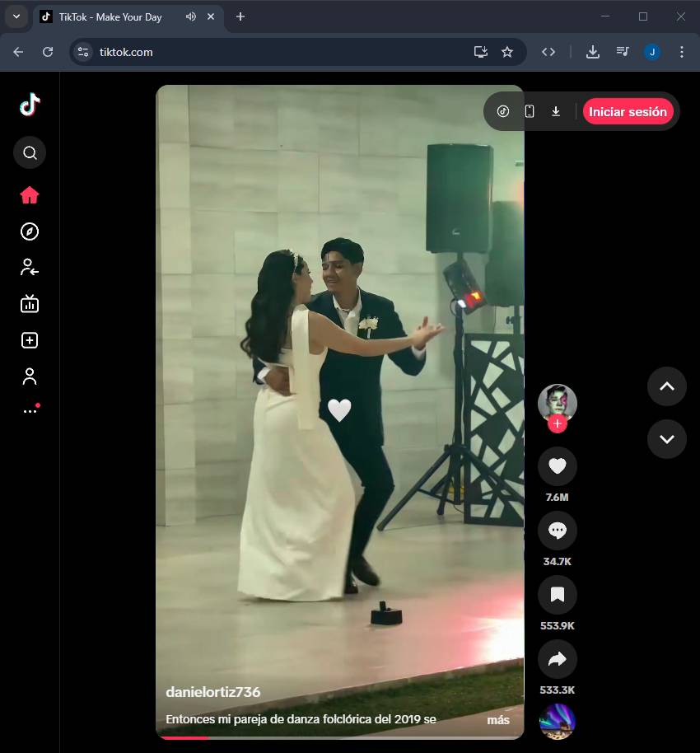
Task: Expand the caption with 'más'
Action: 497,720
